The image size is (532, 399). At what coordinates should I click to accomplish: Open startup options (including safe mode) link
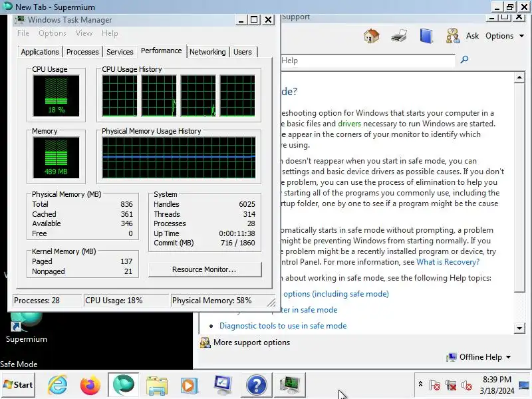(335, 294)
